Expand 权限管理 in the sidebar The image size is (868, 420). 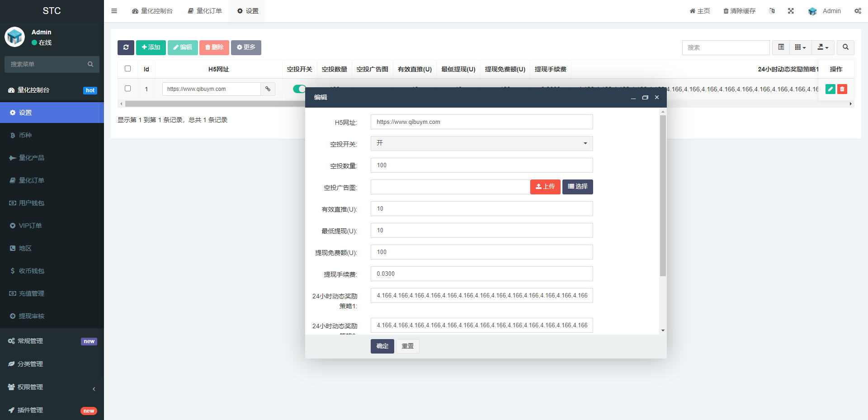52,387
